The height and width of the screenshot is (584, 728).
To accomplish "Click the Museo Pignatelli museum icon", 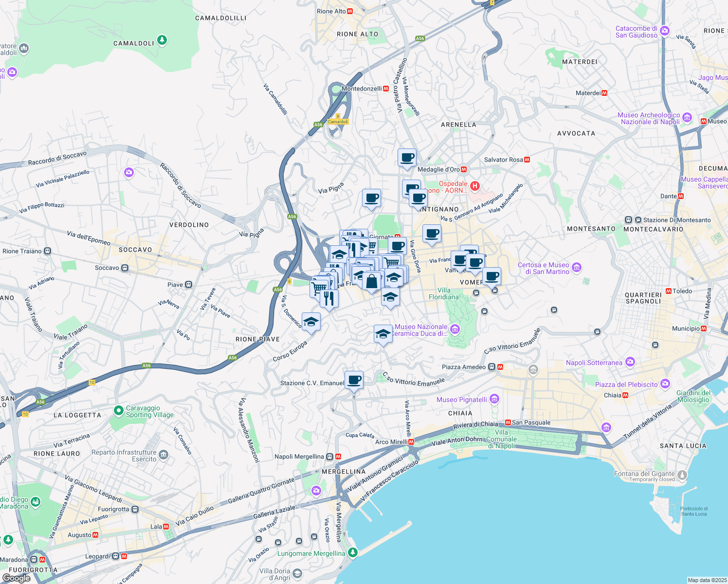I will tap(494, 399).
